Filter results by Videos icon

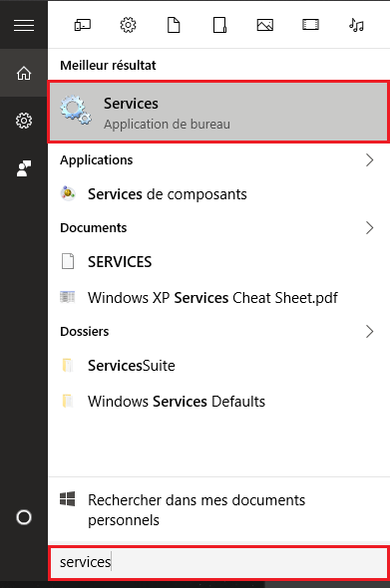[311, 25]
